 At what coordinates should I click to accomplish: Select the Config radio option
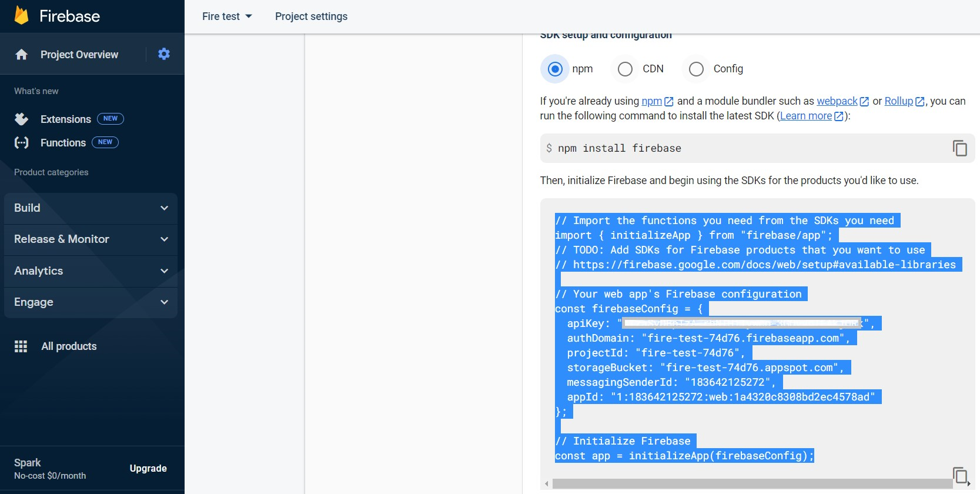[x=696, y=69]
